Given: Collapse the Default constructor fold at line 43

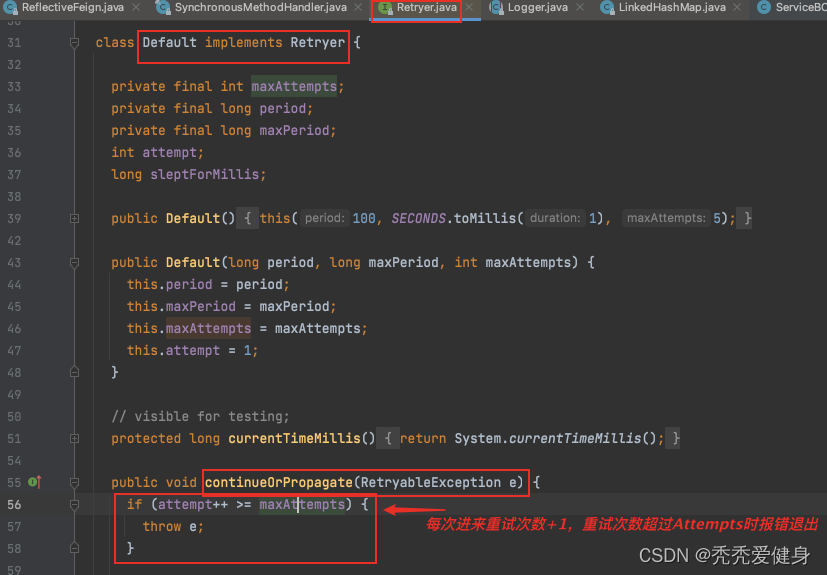Looking at the screenshot, I should [x=74, y=263].
